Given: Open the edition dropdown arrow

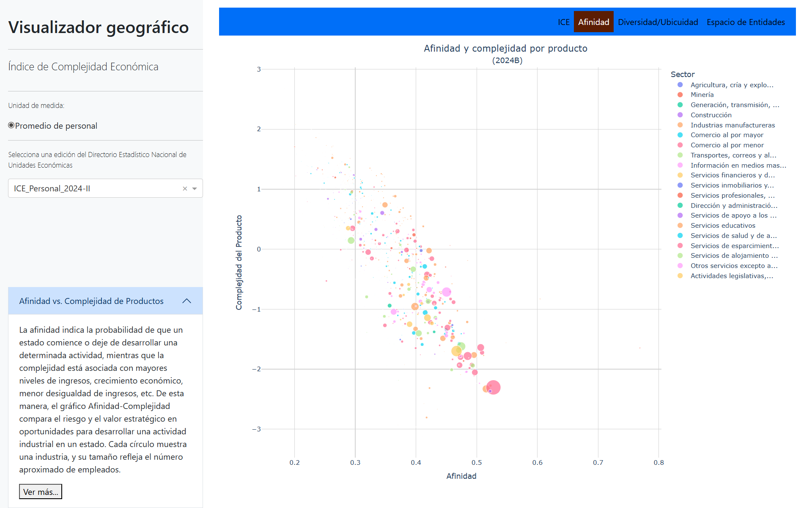Looking at the screenshot, I should (195, 189).
